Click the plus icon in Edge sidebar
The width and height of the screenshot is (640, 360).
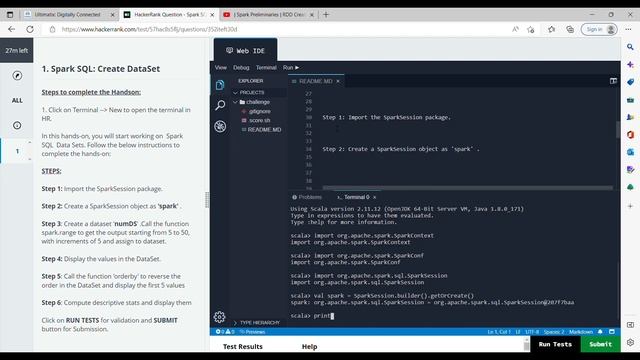(x=630, y=206)
